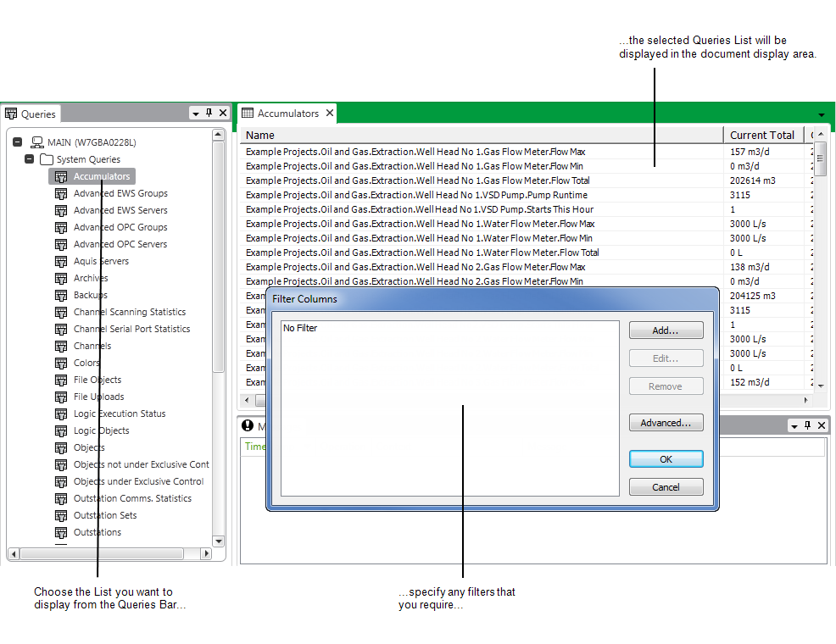This screenshot has width=836, height=644.
Task: Switch to the Accumulators document tab
Action: tap(287, 114)
